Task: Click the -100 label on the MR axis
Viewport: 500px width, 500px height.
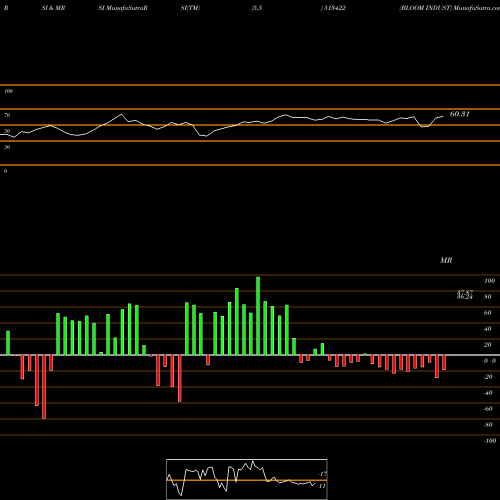Action: [490, 441]
